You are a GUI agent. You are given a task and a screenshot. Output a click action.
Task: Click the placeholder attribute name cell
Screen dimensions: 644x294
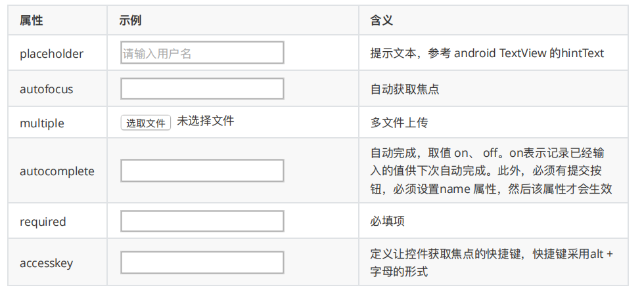tap(52, 53)
